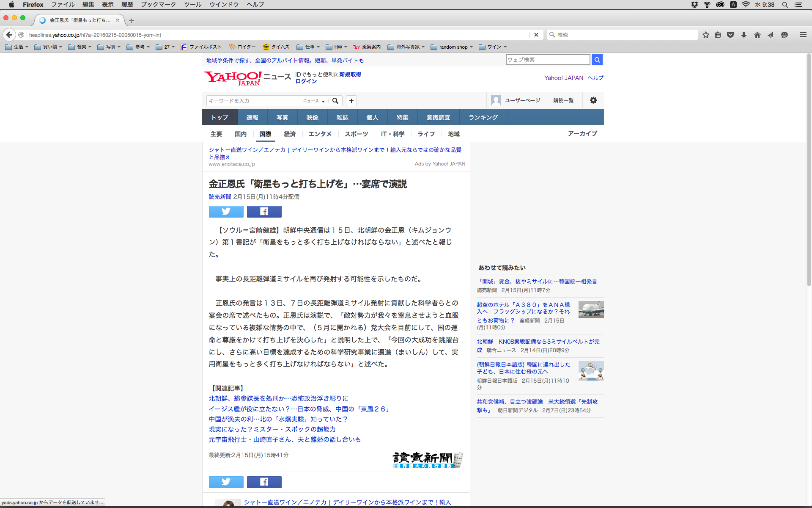The image size is (812, 508).
Task: Open the ブックマーク menu in menu bar
Action: coord(158,4)
